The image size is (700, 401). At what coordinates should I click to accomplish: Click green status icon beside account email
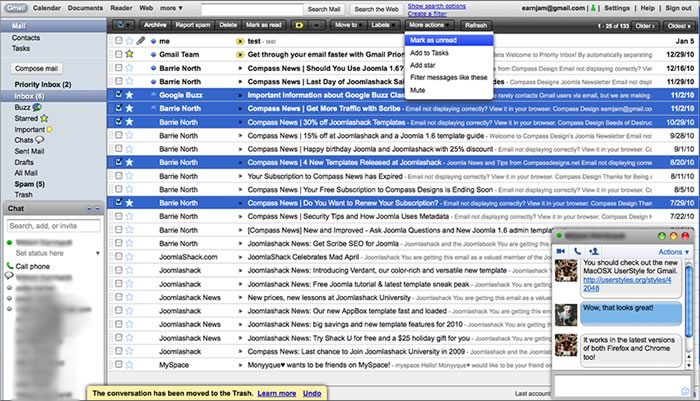(x=593, y=8)
